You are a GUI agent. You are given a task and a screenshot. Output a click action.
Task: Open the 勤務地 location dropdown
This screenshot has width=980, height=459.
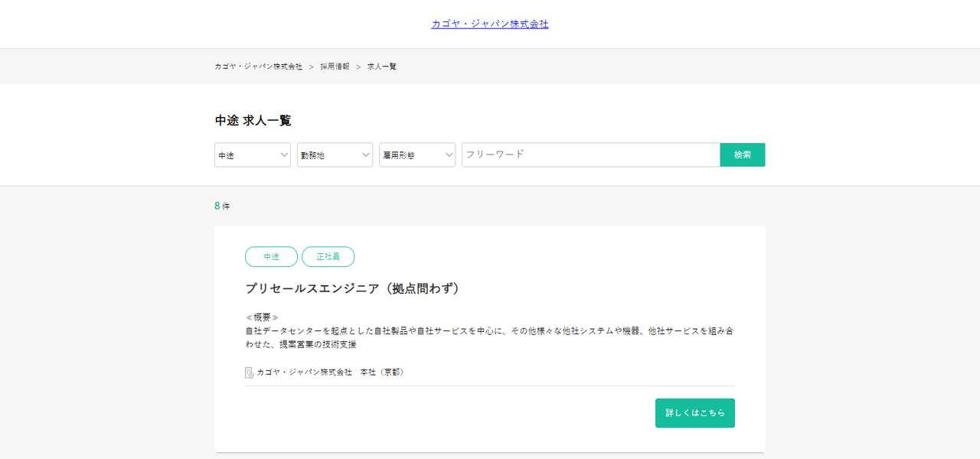pyautogui.click(x=335, y=155)
